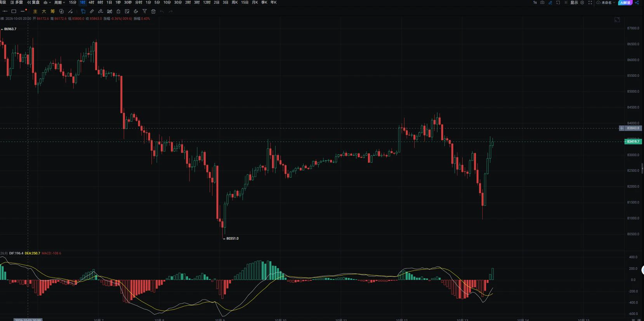
Task: Click the filter funnel icon
Action: [x=144, y=11]
